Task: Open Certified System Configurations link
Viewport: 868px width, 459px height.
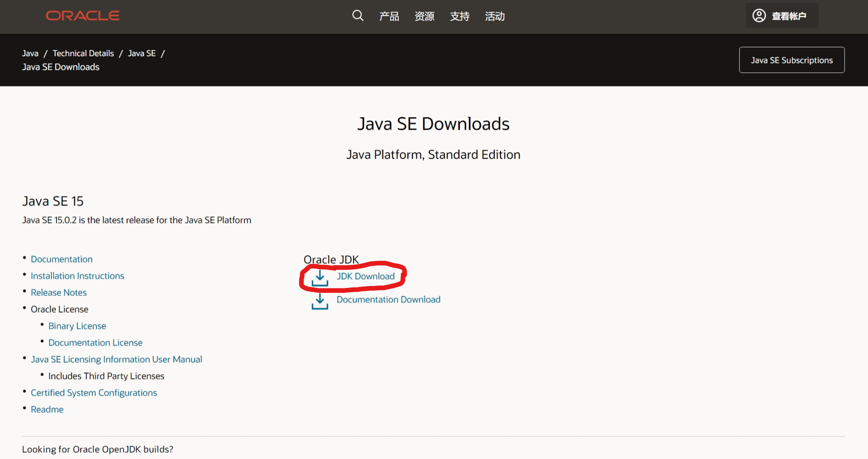Action: [x=94, y=393]
